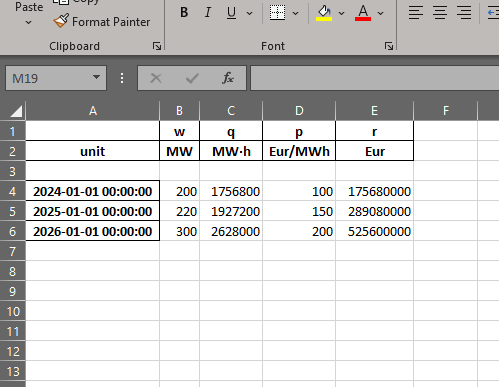The height and width of the screenshot is (387, 499).
Task: Click cell with 'w' header
Action: [179, 131]
